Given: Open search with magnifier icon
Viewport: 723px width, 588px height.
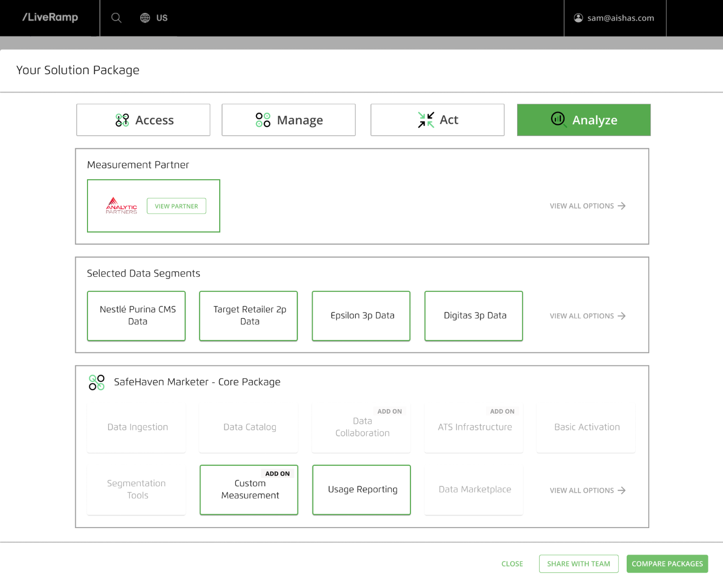Looking at the screenshot, I should click(x=116, y=18).
